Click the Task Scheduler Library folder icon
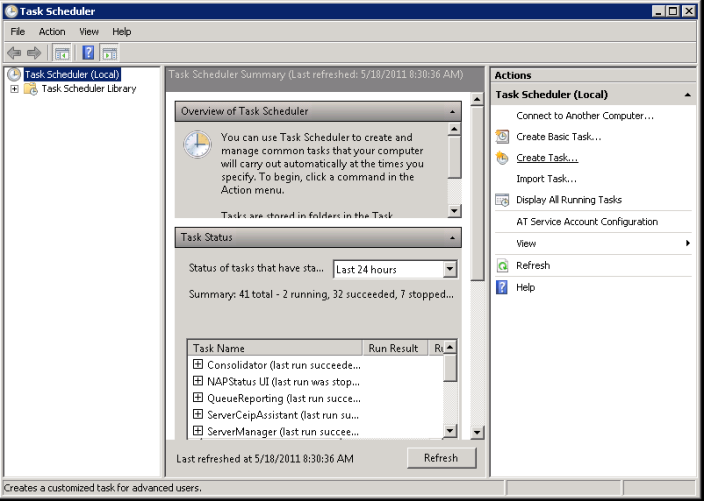704x501 pixels. (31, 89)
